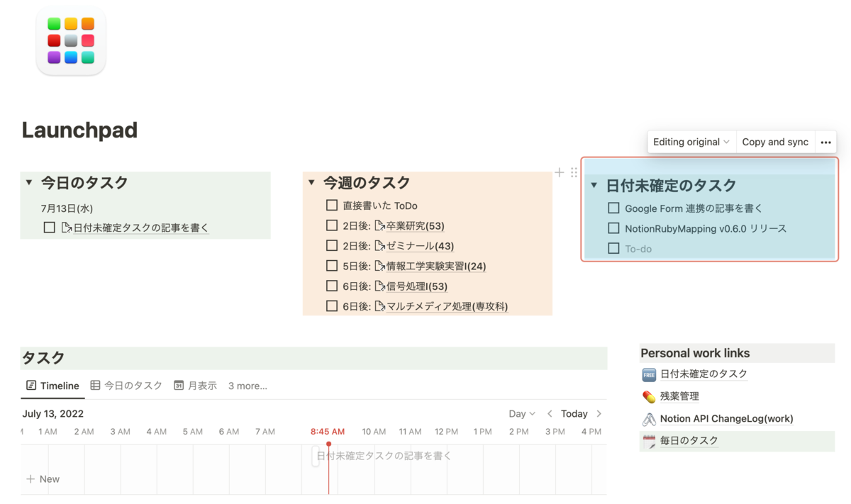Check the Google Form 連携の記事を書く checkbox
The width and height of the screenshot is (851, 504).
(614, 208)
